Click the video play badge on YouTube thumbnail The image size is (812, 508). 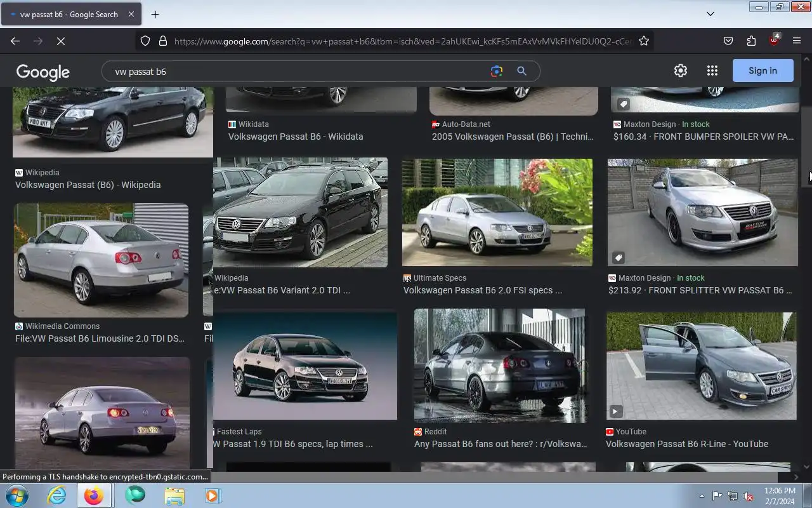coord(615,411)
